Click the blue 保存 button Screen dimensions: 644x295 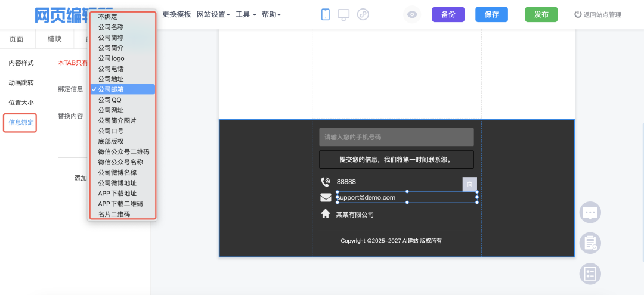tap(491, 14)
